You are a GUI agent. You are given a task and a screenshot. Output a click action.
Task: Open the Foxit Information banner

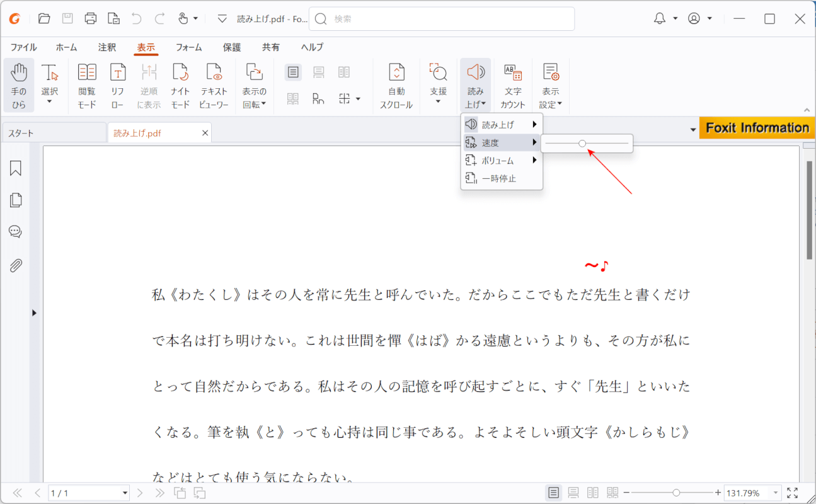757,128
